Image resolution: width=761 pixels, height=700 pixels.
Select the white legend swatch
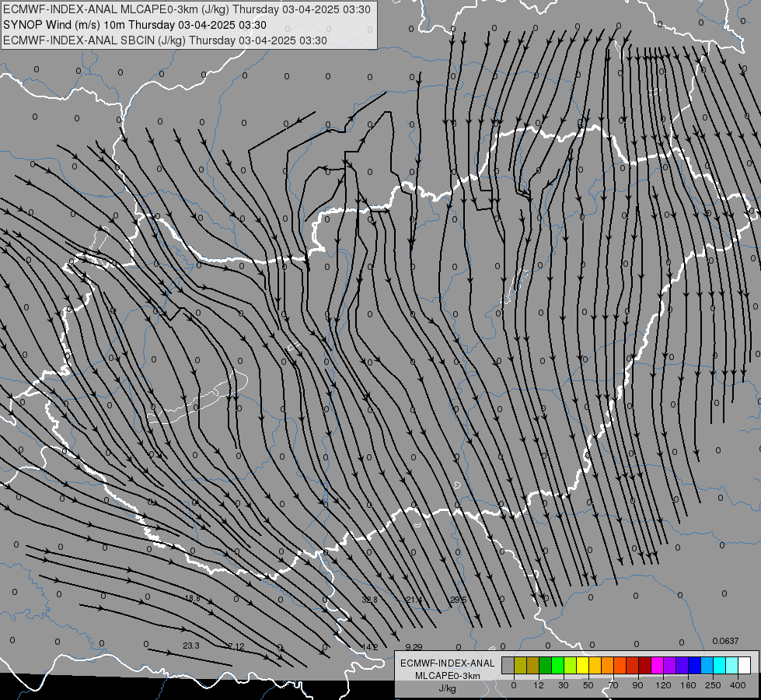(x=745, y=665)
